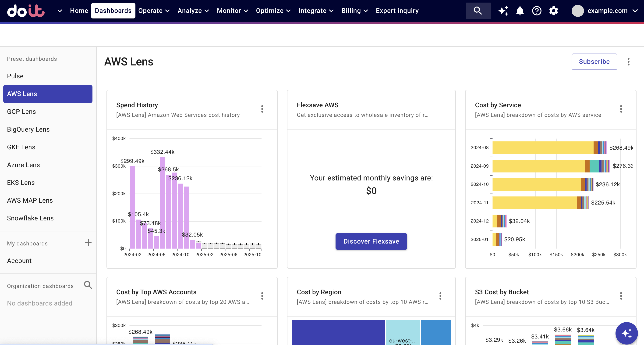Select the Dashboards tab in the top navigation
644x345 pixels.
[x=113, y=11]
